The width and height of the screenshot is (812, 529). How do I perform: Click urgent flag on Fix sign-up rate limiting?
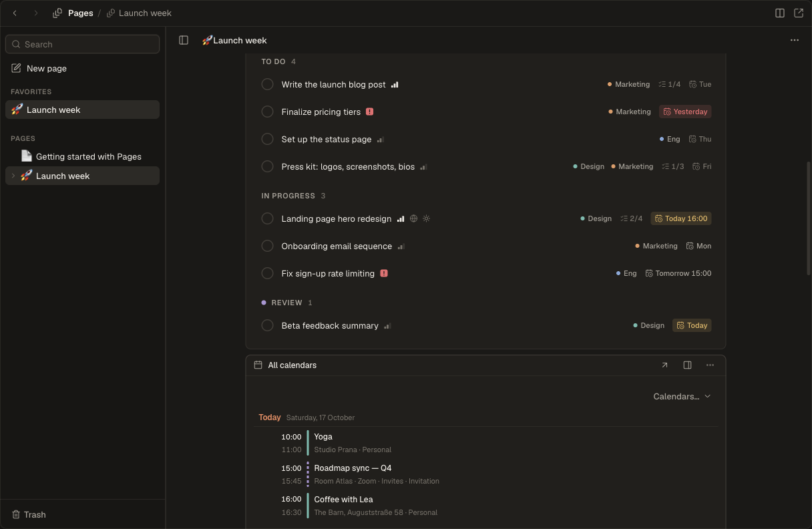pyautogui.click(x=384, y=273)
